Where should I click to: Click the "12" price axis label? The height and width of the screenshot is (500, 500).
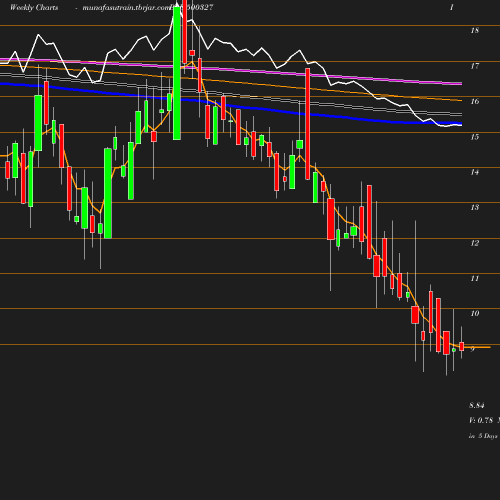[x=475, y=243]
